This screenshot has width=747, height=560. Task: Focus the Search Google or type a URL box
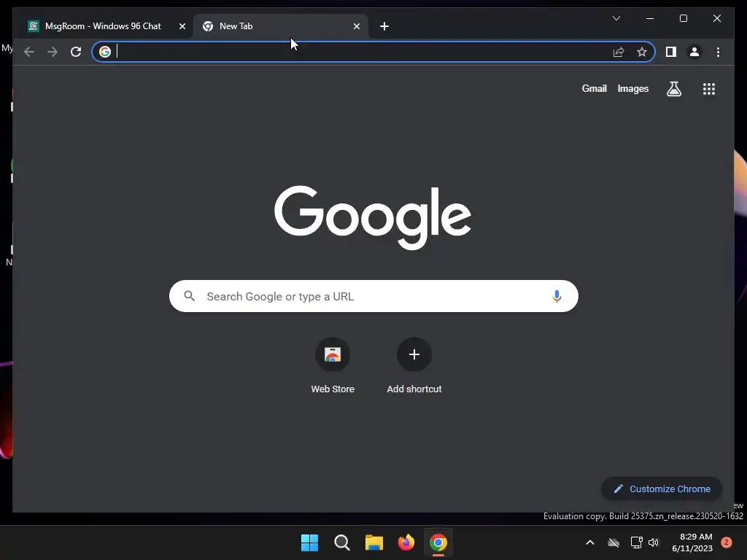coord(373,296)
